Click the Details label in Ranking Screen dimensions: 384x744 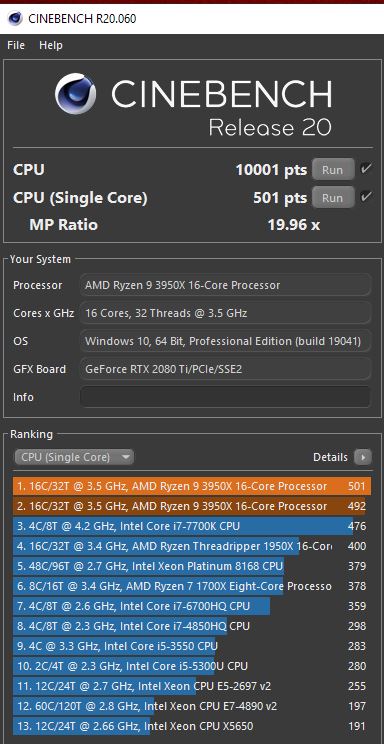[x=330, y=457]
